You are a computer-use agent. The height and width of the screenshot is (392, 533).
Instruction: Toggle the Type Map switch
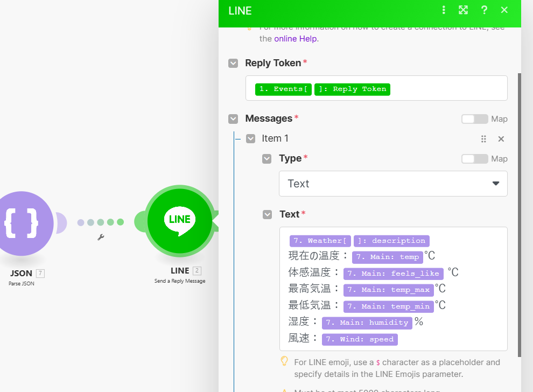474,159
